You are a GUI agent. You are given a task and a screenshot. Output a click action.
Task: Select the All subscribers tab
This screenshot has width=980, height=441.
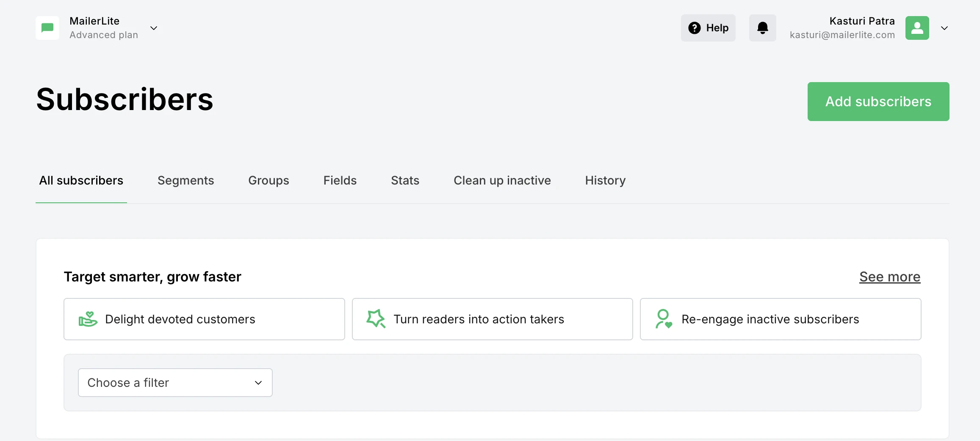81,180
